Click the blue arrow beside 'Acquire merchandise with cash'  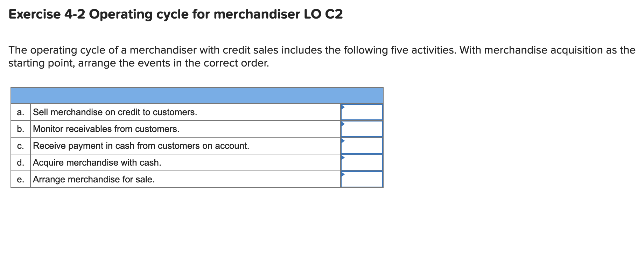342,157
